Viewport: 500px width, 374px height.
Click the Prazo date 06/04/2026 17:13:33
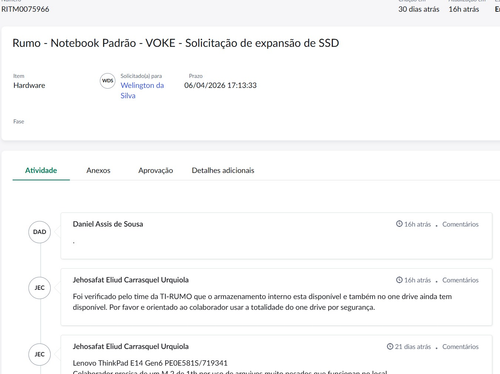coord(220,85)
